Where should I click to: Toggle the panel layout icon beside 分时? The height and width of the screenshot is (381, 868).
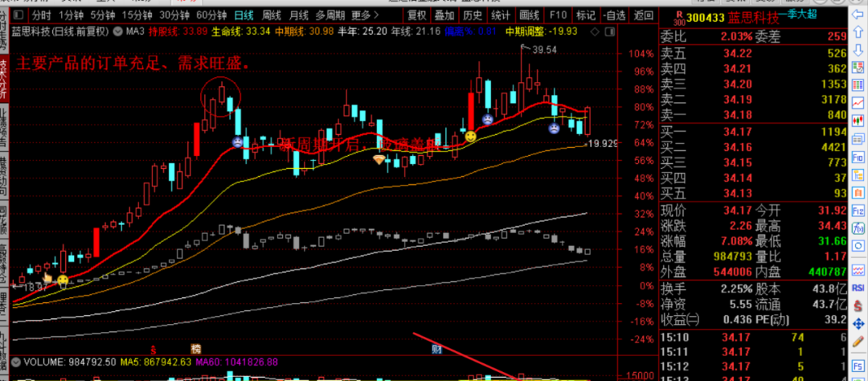point(18,15)
